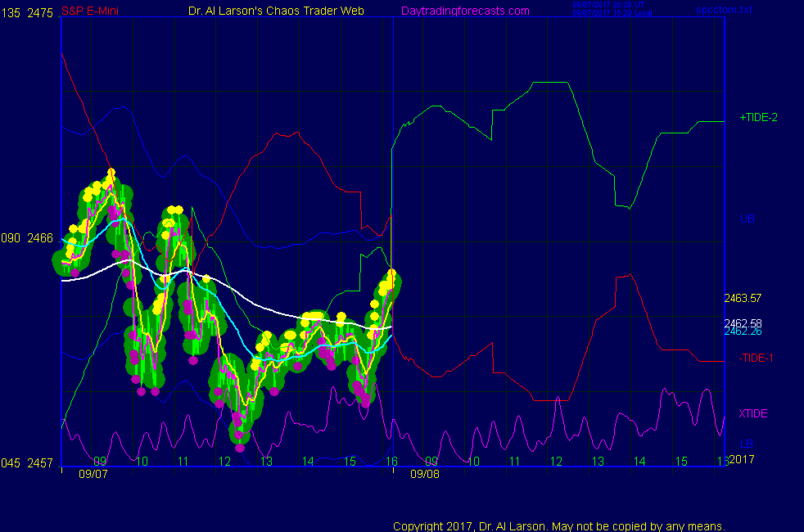
Task: Click hour 11 of the 09/08 session
Action: pos(515,462)
